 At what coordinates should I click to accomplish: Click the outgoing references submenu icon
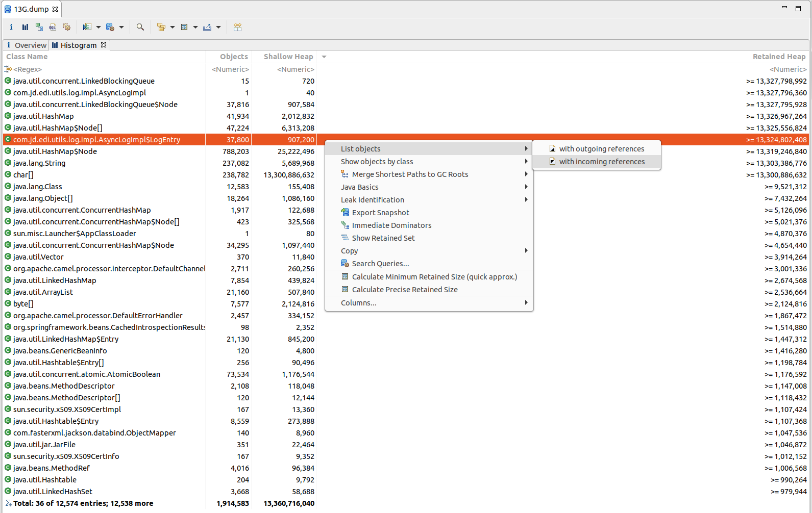click(x=552, y=148)
